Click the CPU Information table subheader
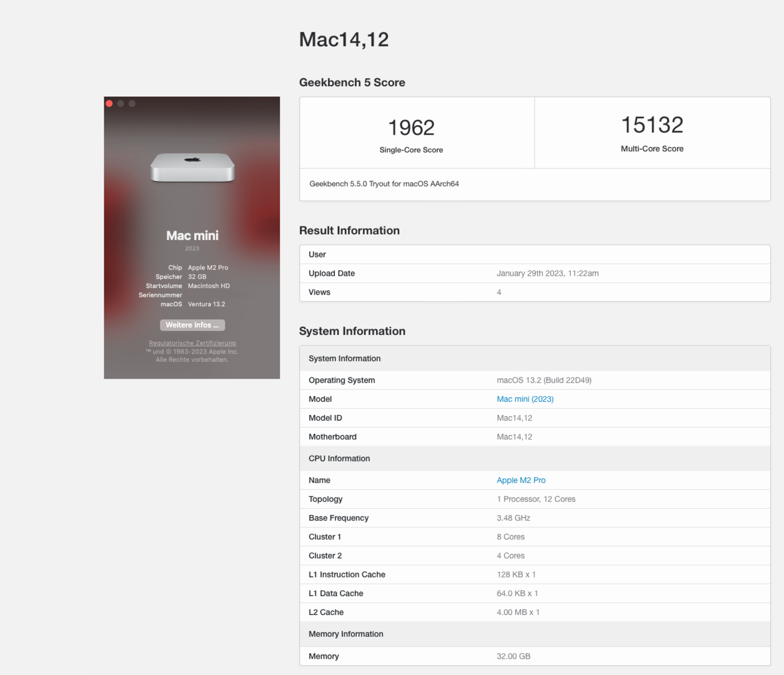 coord(535,459)
